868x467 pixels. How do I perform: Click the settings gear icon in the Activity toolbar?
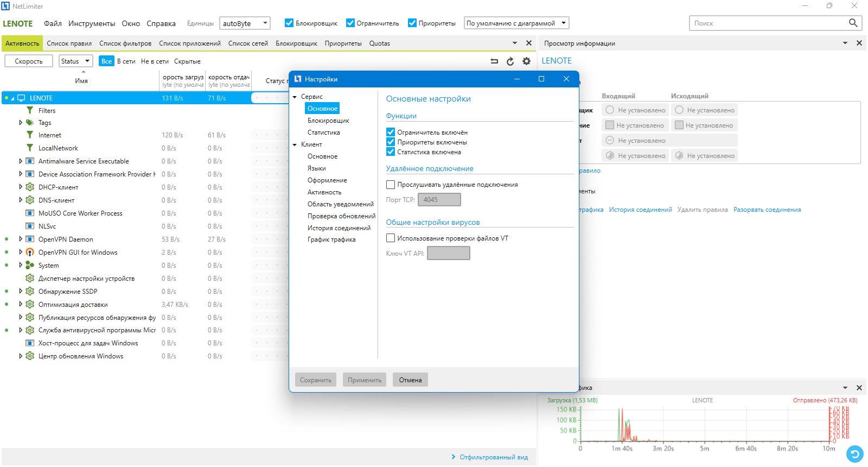tap(526, 61)
